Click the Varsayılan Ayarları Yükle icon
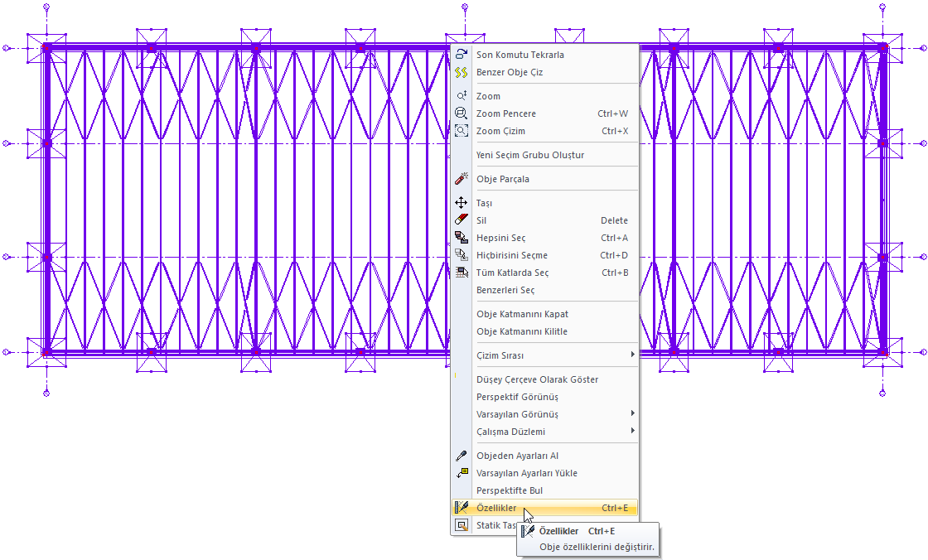 coord(462,473)
